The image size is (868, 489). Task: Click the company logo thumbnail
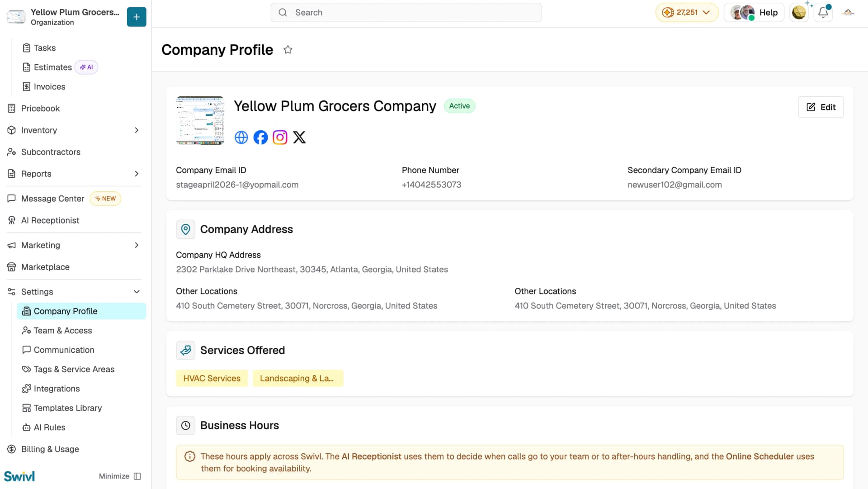point(200,120)
